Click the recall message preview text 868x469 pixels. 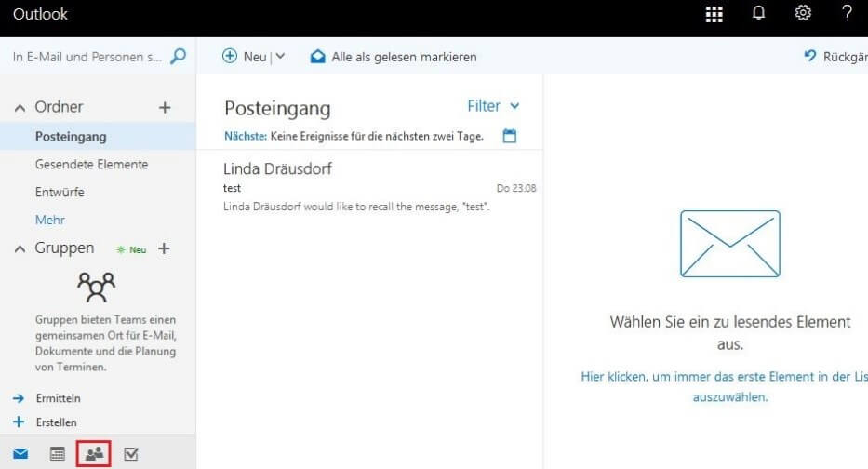(x=356, y=207)
